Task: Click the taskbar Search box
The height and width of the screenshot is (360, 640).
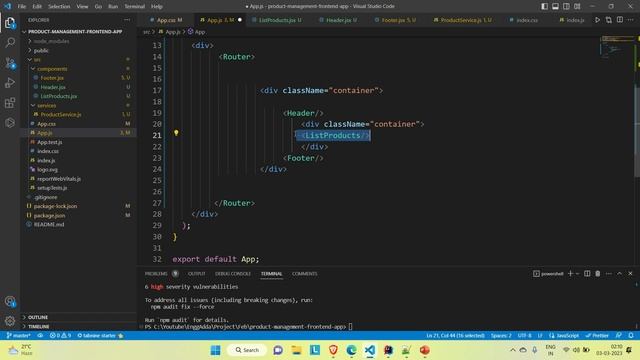Action: [x=247, y=350]
